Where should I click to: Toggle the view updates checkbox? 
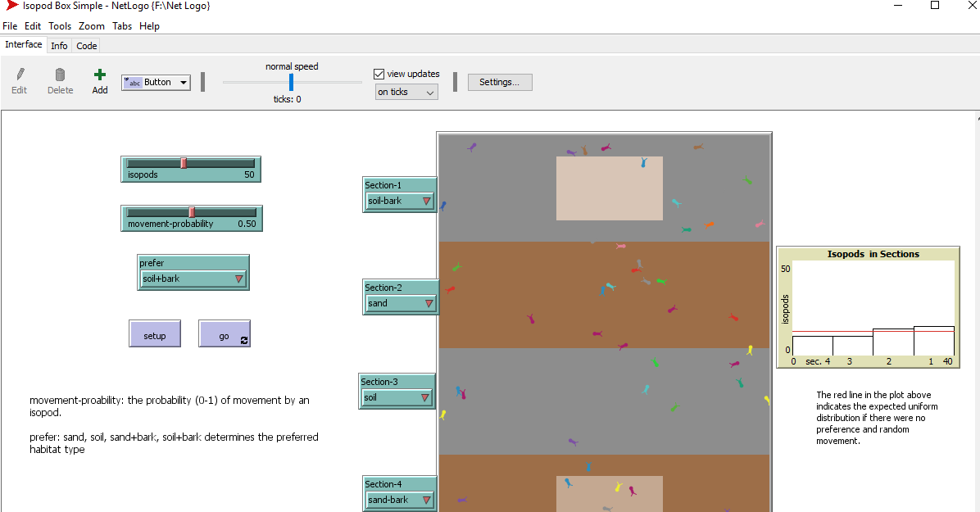click(x=379, y=74)
